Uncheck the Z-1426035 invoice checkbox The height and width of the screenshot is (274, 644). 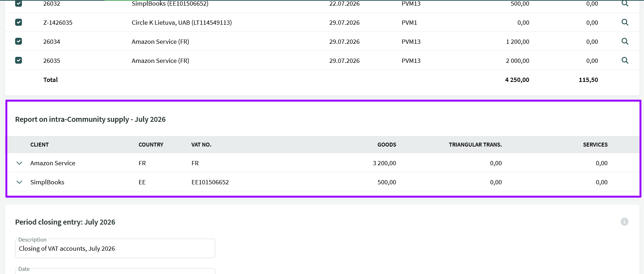point(19,22)
